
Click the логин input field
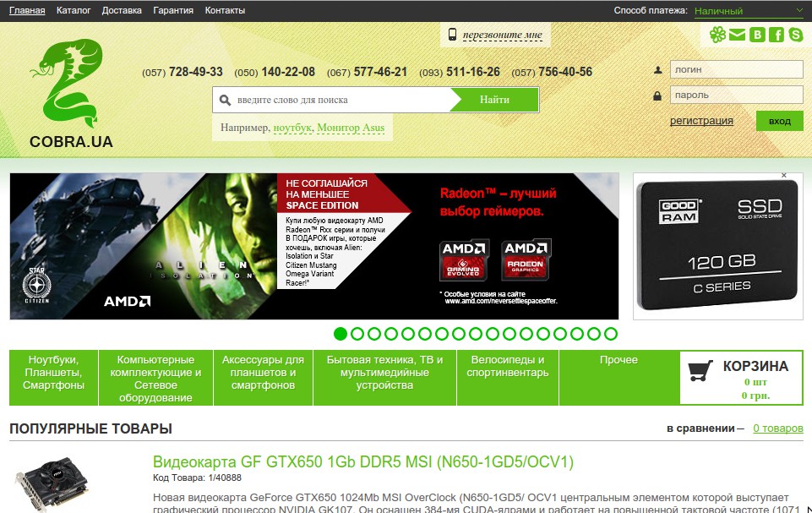pos(737,69)
